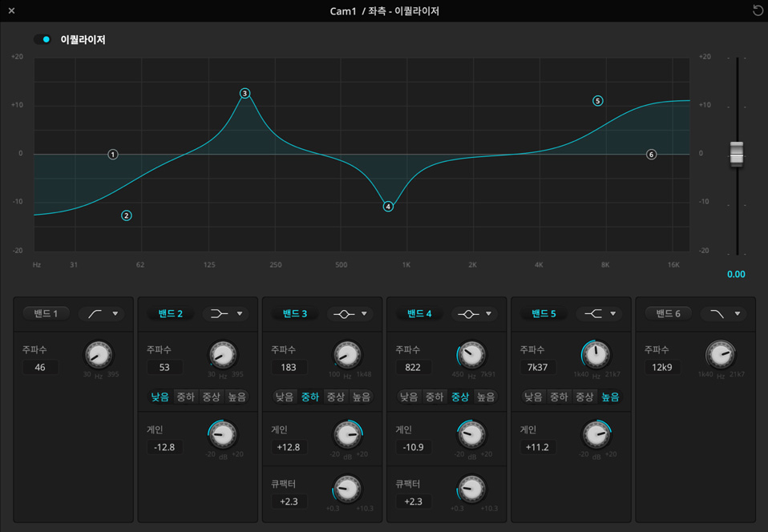Select 높음 range in 밴드 3
The width and height of the screenshot is (768, 532).
[362, 397]
